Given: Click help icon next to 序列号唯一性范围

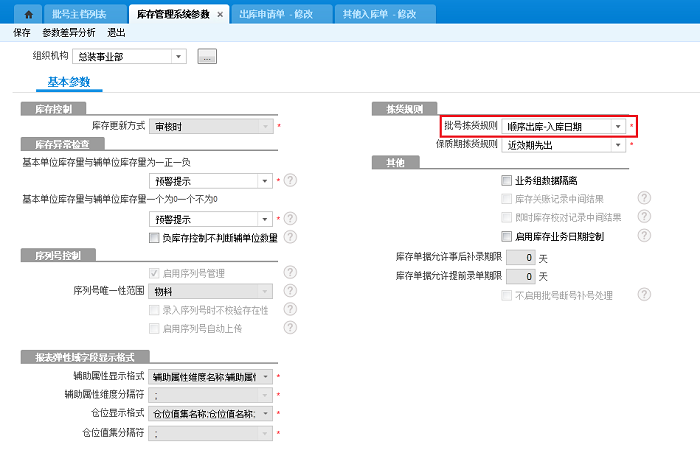Looking at the screenshot, I should click(x=290, y=291).
